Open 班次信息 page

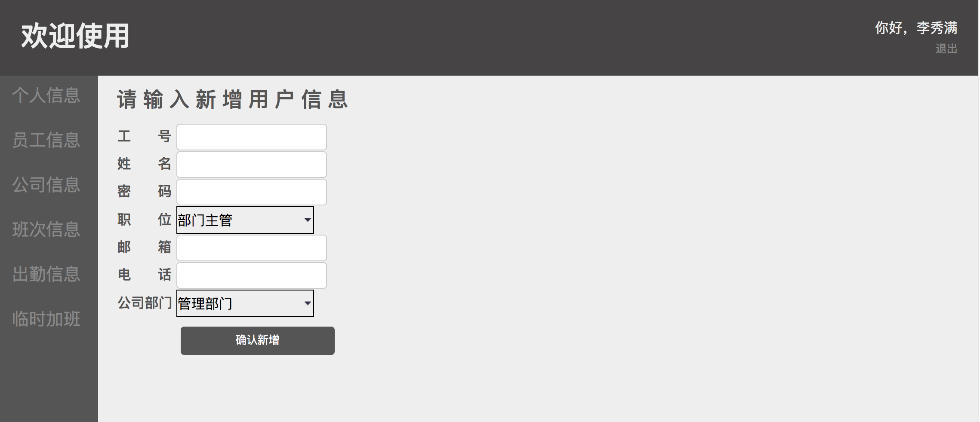tap(46, 229)
